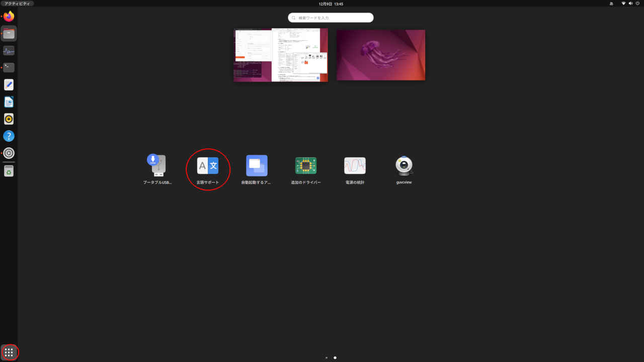644x362 pixels.
Task: Open GNOME Help from the dock
Action: (9, 136)
